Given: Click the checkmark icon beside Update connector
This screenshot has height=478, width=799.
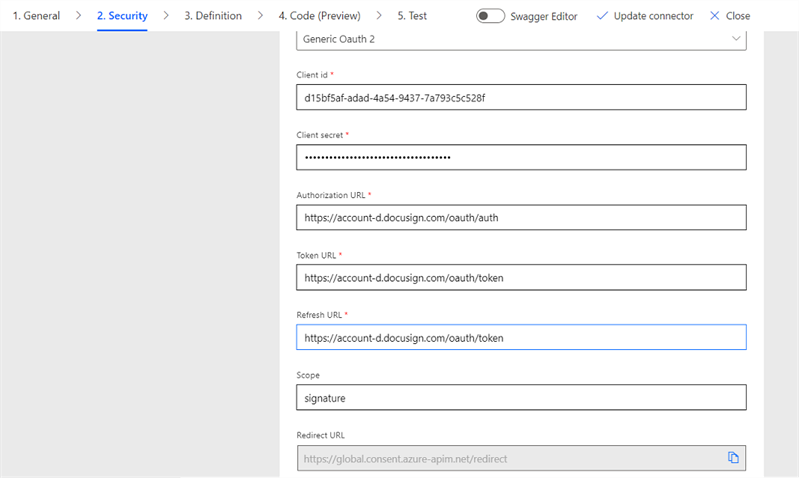Looking at the screenshot, I should click(602, 16).
